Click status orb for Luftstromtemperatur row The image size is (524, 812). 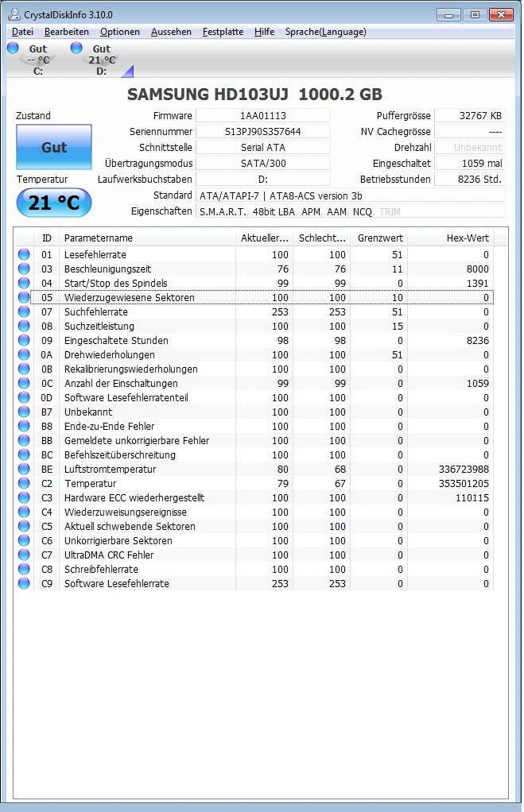[x=24, y=469]
